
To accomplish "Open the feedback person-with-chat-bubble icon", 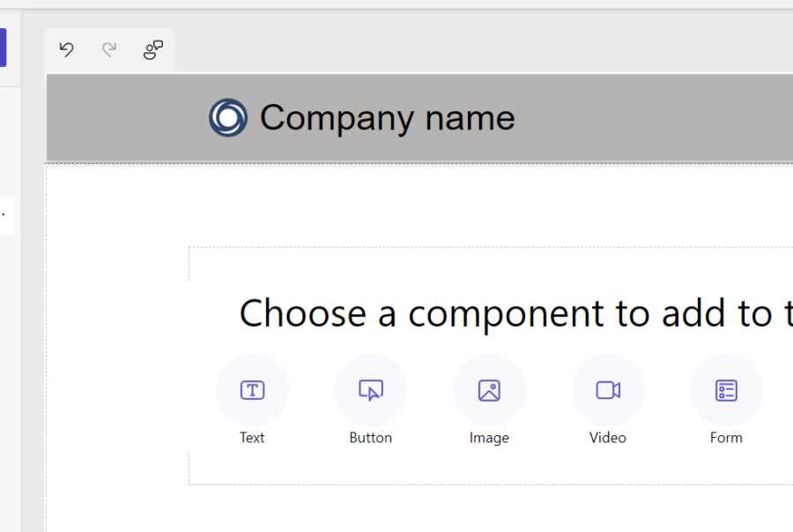I will click(x=152, y=50).
